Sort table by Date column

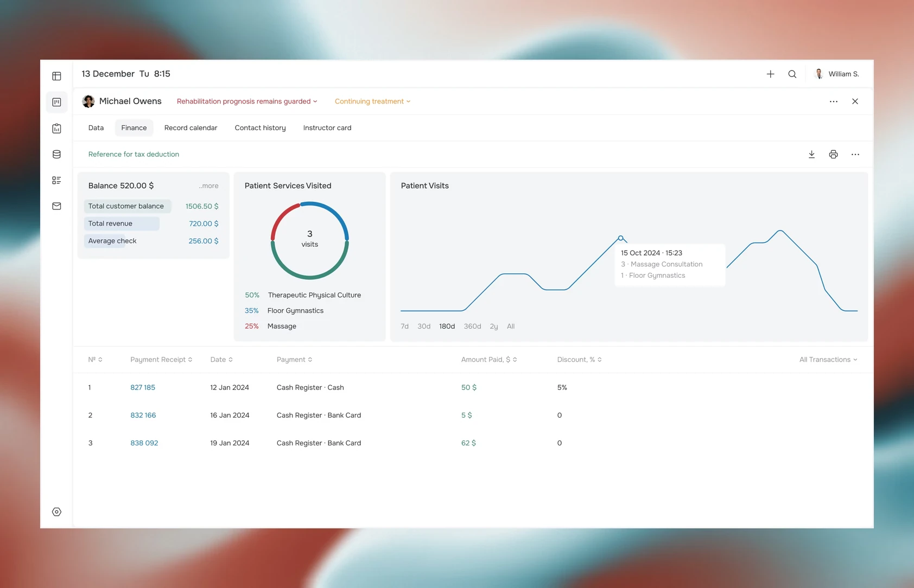[221, 360]
